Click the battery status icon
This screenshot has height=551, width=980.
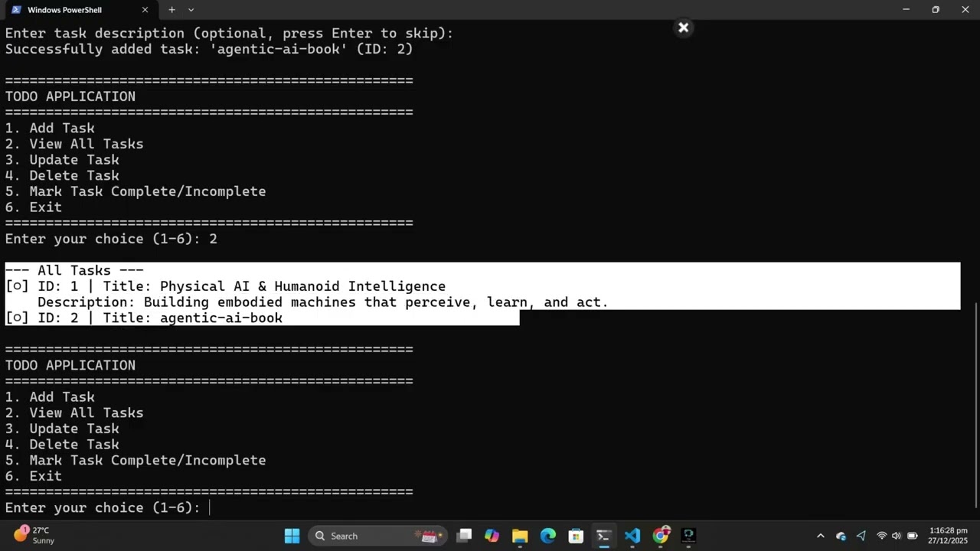pos(913,536)
